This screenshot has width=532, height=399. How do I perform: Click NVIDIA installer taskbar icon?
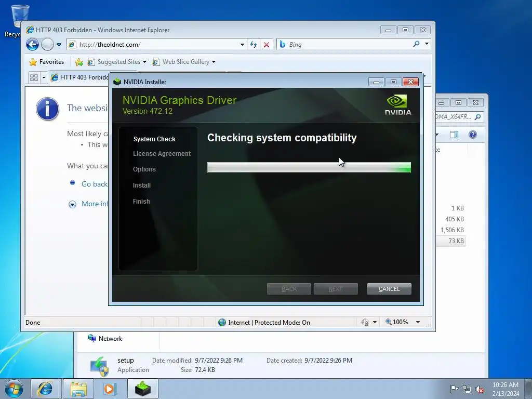(x=143, y=389)
